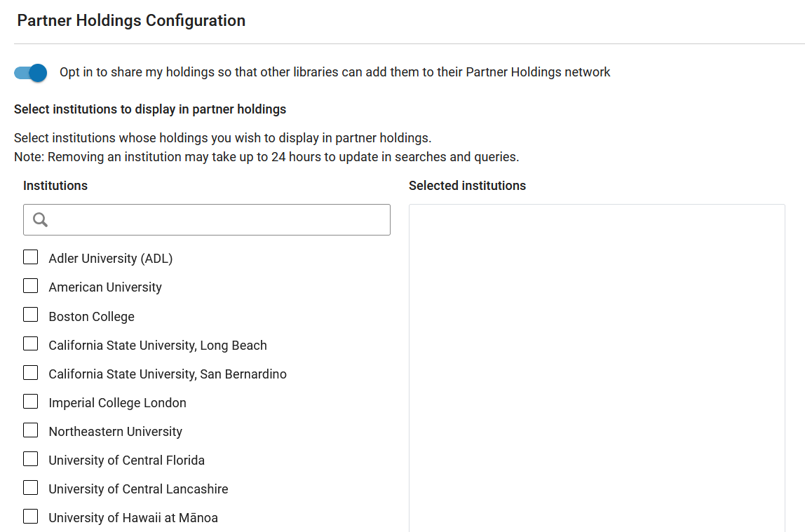805x532 pixels.
Task: Check the American University checkbox
Action: tap(31, 286)
